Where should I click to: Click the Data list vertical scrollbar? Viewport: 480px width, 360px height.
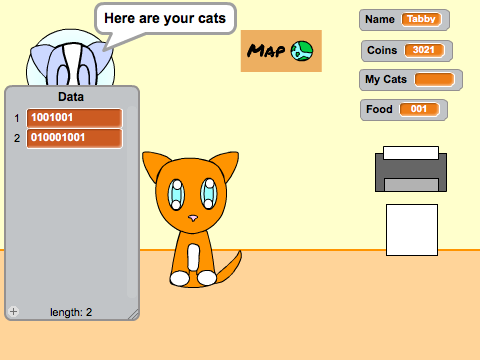pyautogui.click(x=131, y=202)
